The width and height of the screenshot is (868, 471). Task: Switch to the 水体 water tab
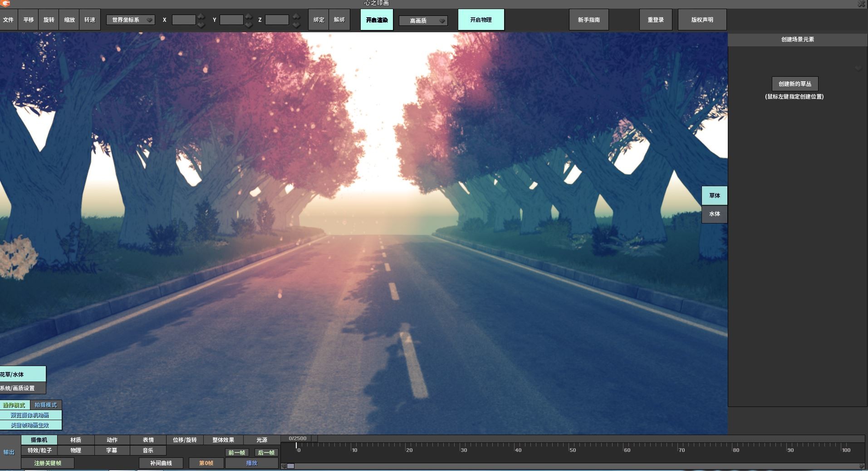tap(714, 214)
